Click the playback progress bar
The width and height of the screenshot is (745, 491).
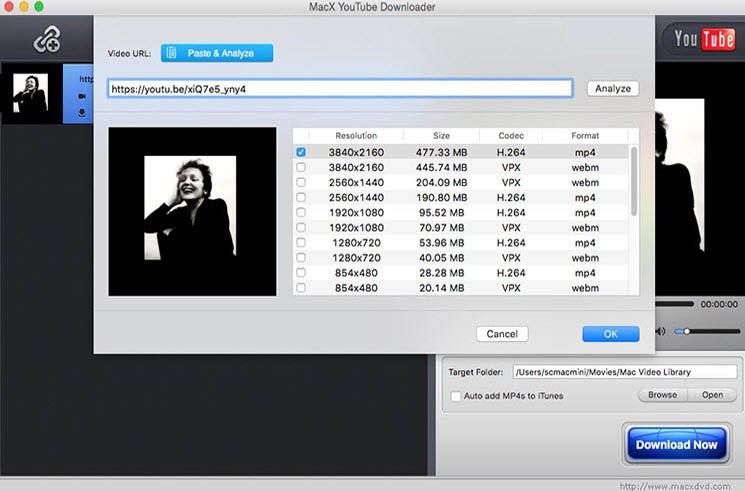click(675, 304)
